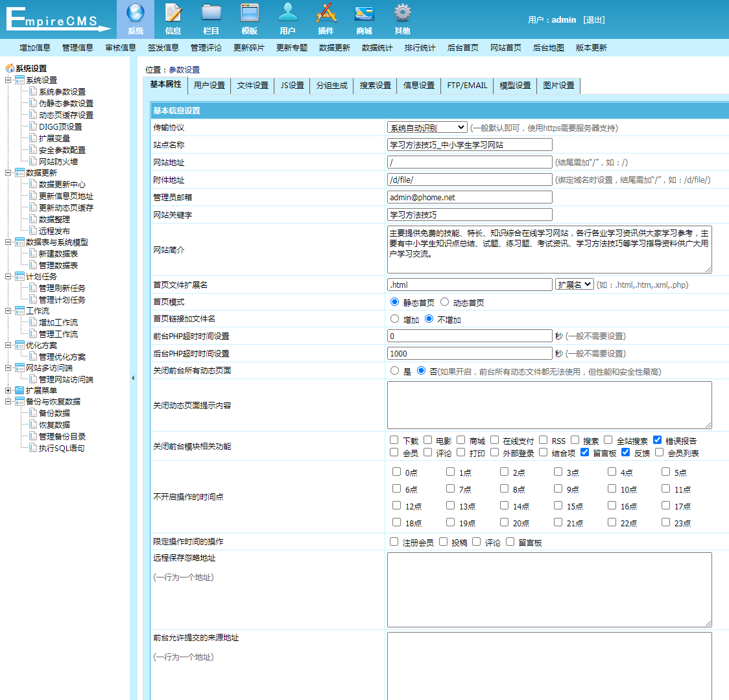Switch to the 用户设置 tab
Image resolution: width=729 pixels, height=700 pixels.
209,86
